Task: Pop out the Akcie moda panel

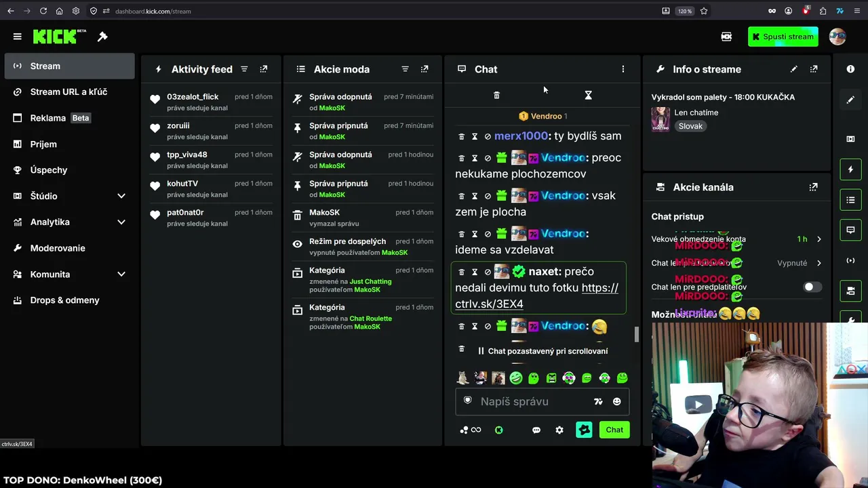Action: pyautogui.click(x=425, y=69)
